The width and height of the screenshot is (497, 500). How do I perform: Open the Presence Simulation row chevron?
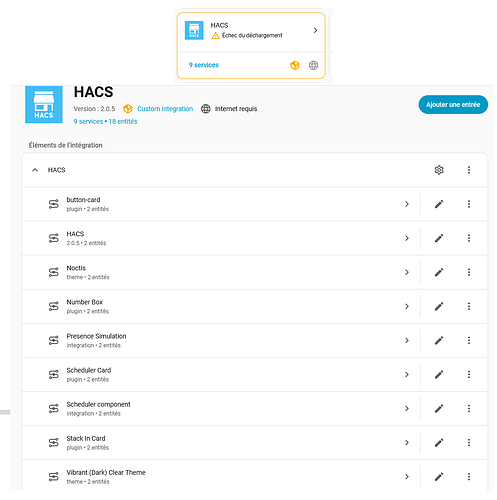pos(407,340)
